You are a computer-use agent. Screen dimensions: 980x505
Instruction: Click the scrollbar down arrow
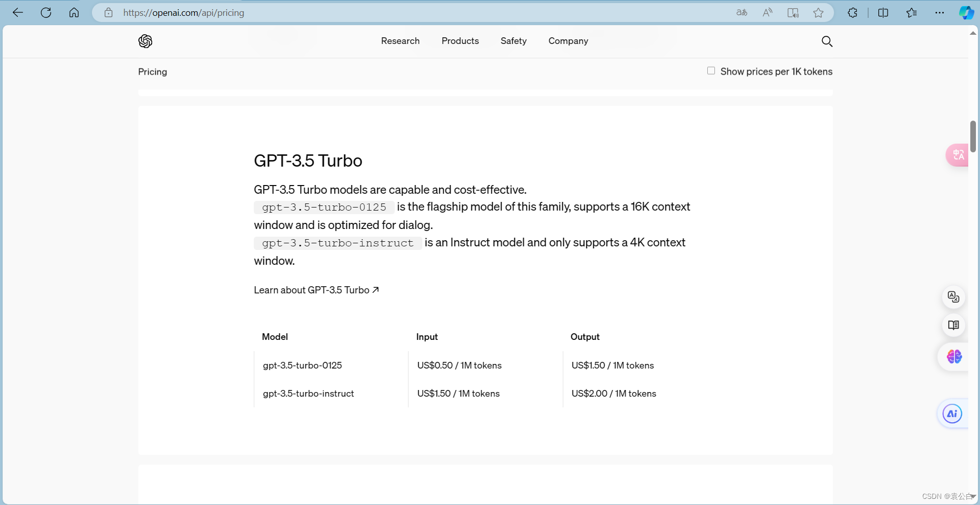(x=973, y=496)
